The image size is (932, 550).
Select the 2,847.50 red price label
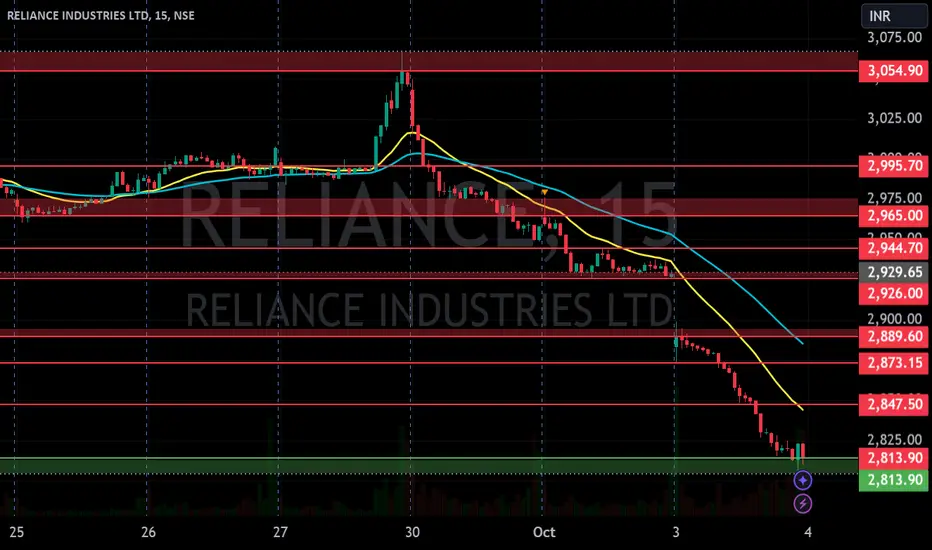pos(893,404)
